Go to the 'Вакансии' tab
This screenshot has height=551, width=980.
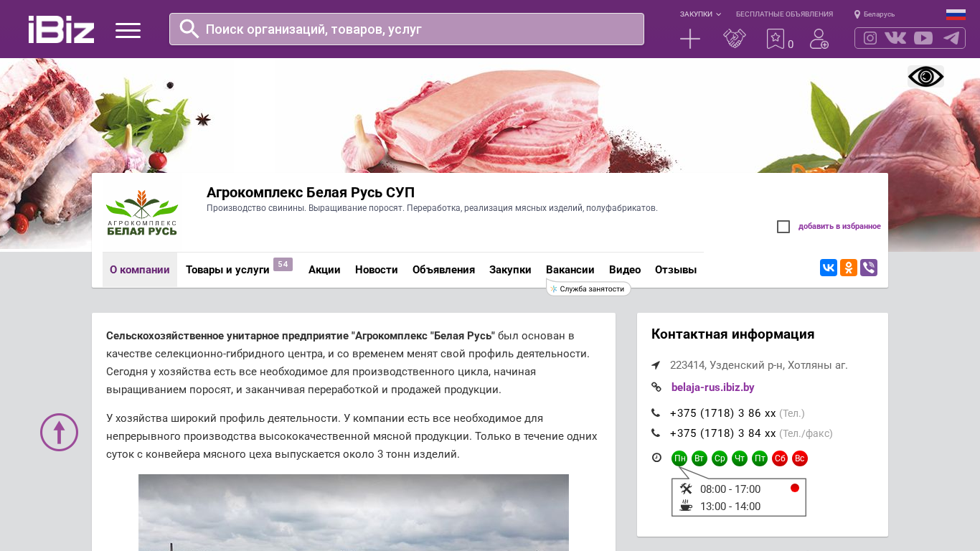(570, 270)
